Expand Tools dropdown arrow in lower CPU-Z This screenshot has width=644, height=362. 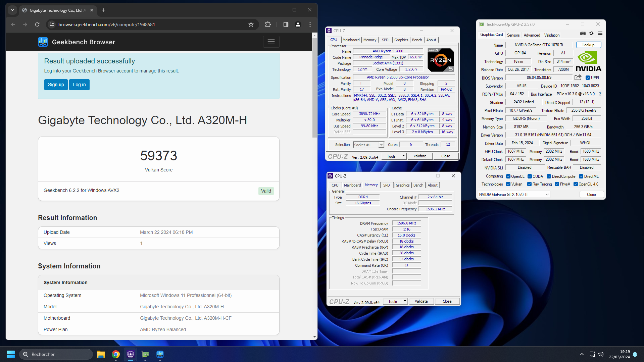405,301
